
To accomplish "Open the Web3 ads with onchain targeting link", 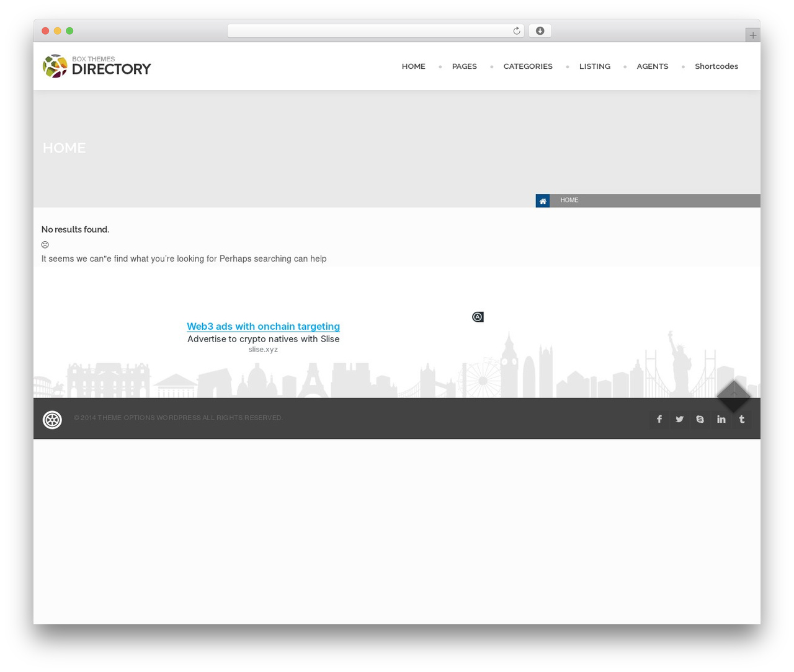I will tap(263, 326).
